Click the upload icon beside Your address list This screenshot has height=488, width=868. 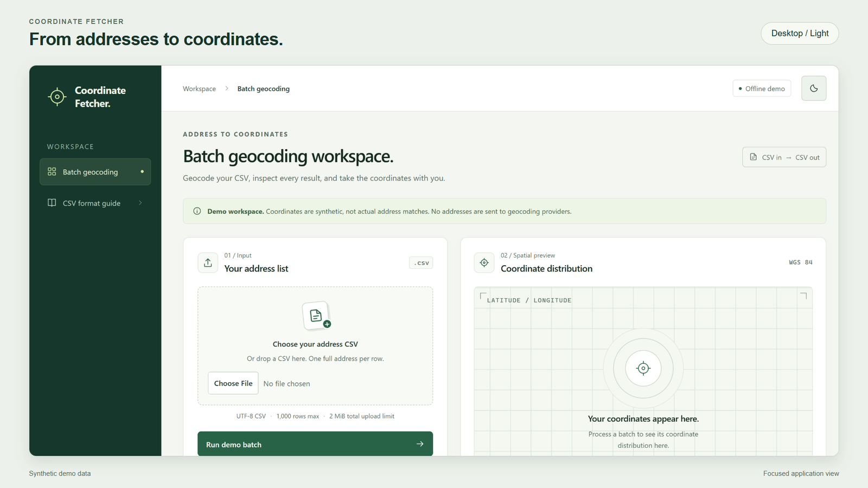tap(208, 263)
